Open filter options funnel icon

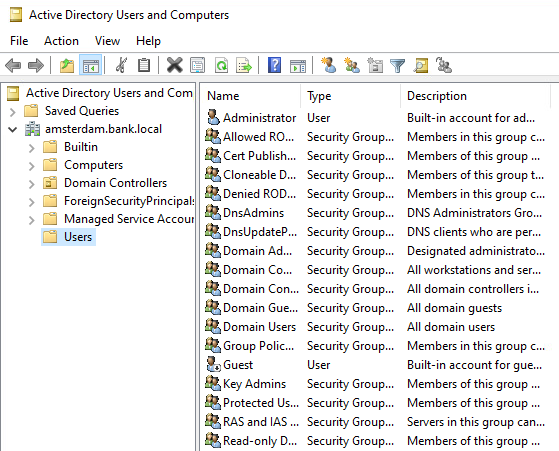[398, 66]
